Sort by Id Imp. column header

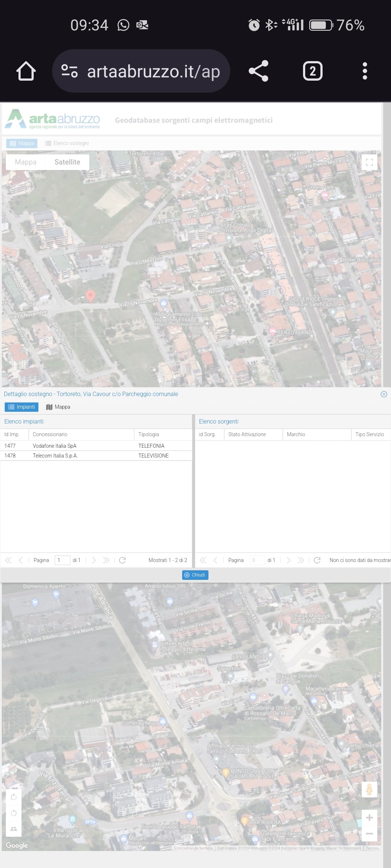(x=14, y=434)
